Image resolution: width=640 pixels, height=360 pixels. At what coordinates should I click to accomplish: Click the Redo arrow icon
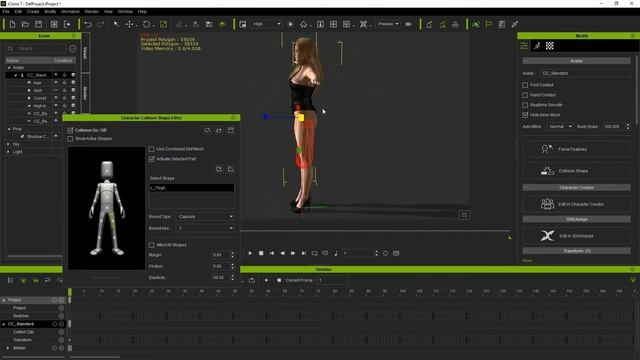tap(100, 24)
